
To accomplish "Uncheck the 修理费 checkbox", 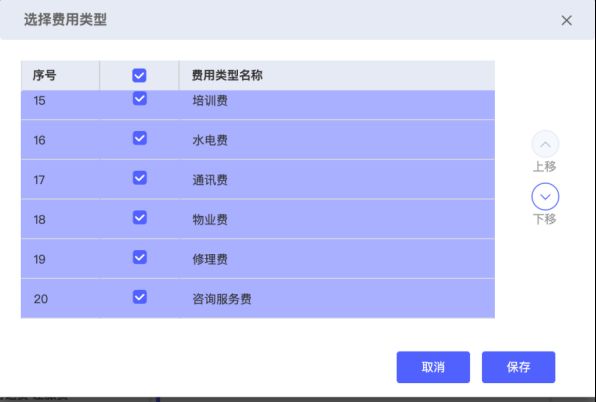I will (139, 257).
